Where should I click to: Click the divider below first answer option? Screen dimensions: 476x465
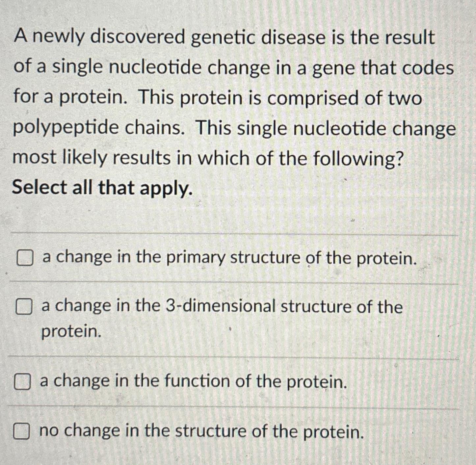(230, 281)
